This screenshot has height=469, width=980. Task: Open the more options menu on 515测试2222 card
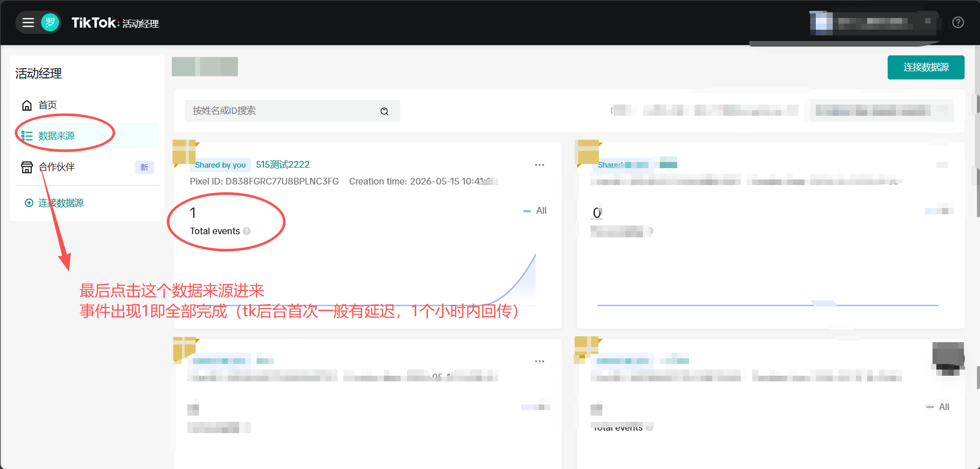[539, 165]
